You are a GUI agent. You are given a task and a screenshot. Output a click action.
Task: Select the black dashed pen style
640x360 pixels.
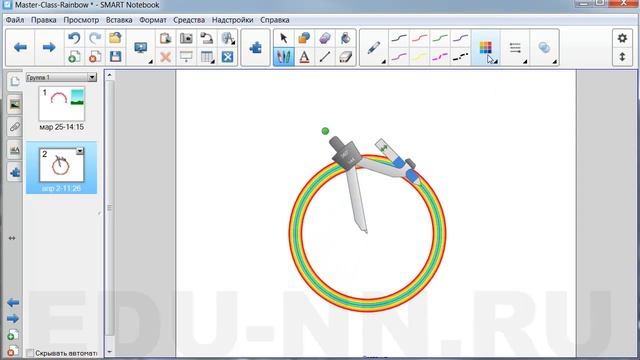pyautogui.click(x=460, y=57)
